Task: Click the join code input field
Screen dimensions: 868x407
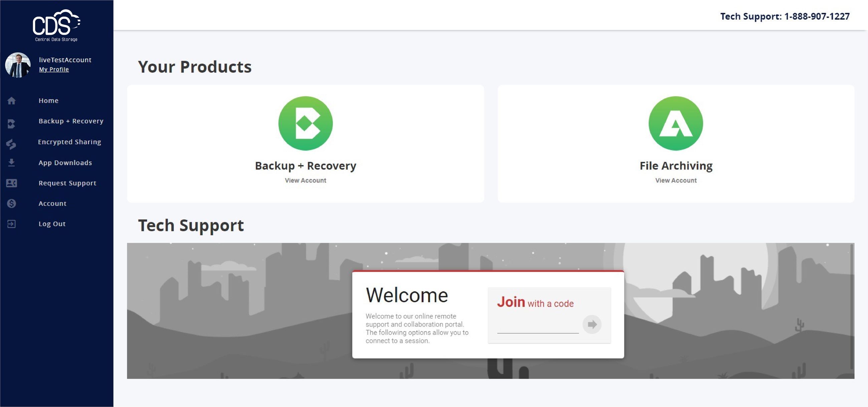Action: (538, 327)
